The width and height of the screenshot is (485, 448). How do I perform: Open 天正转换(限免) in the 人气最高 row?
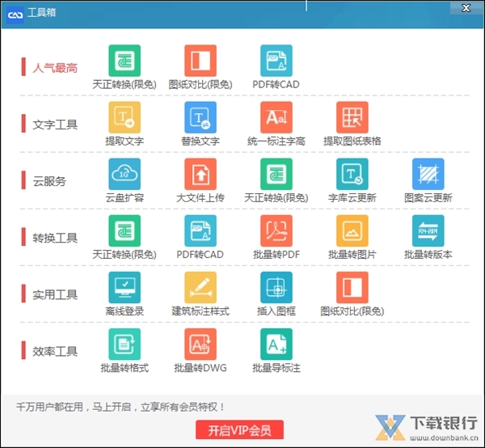point(124,61)
